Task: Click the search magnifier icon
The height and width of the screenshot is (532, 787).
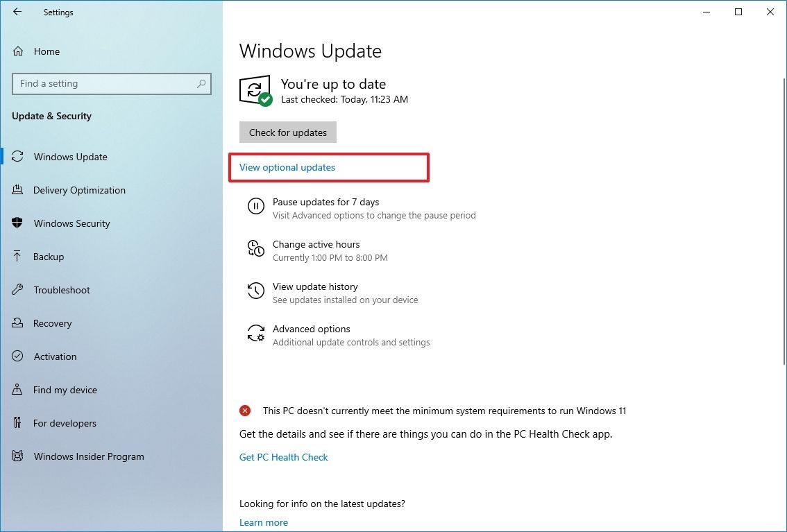Action: click(201, 84)
